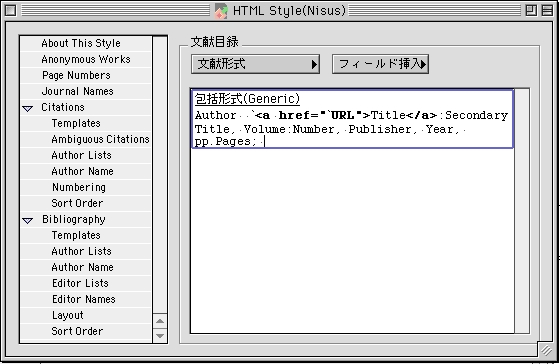Open Sort Order under Bibliography
The width and height of the screenshot is (560, 364).
[x=86, y=331]
